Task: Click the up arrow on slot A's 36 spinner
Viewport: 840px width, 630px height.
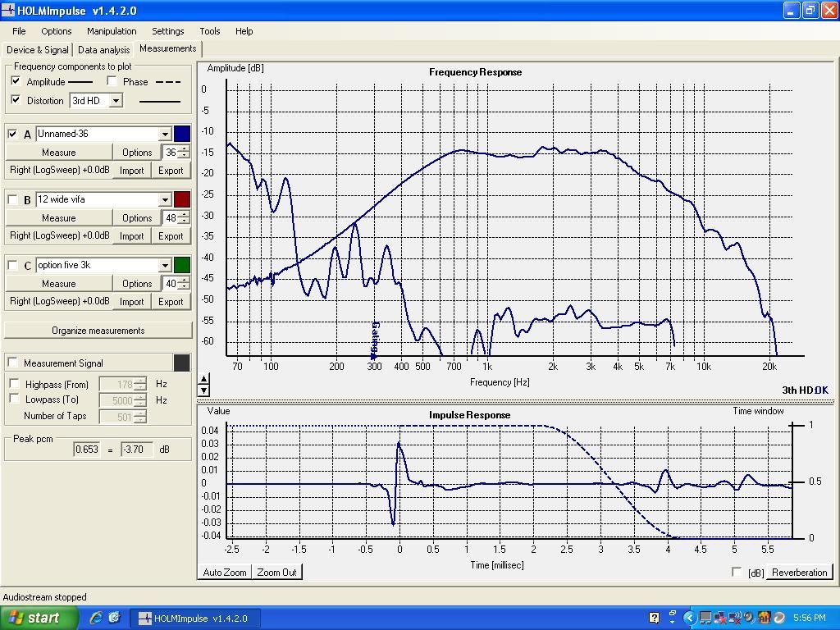Action: (x=184, y=149)
